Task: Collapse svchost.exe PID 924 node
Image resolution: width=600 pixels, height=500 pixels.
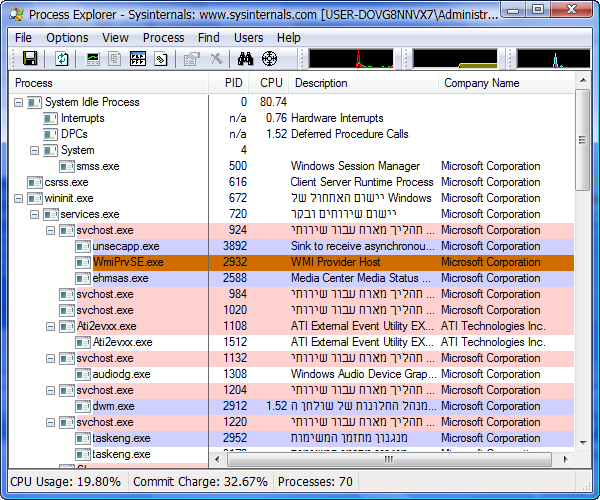Action: click(x=51, y=231)
